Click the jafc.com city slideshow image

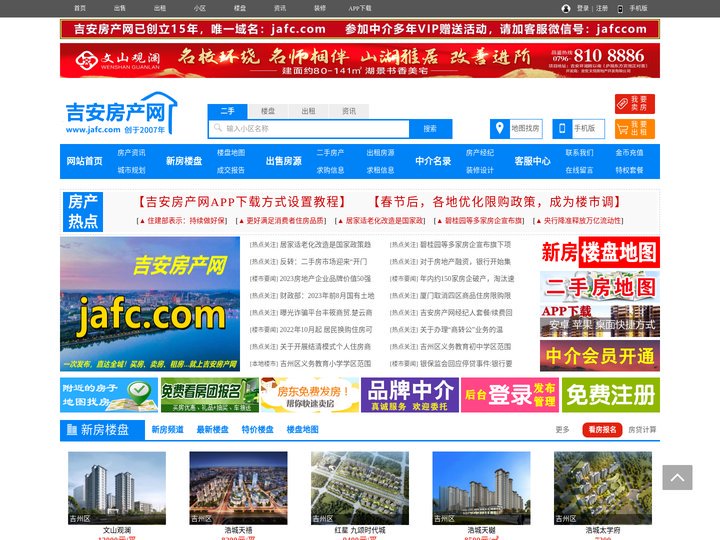pyautogui.click(x=150, y=304)
